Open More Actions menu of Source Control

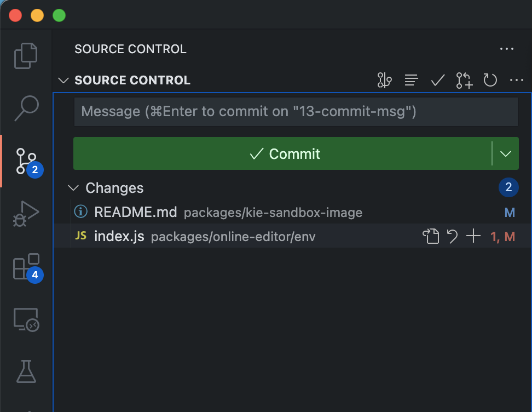click(517, 80)
